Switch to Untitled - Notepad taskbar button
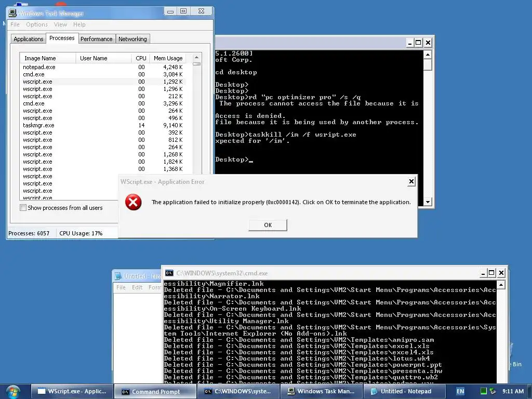The height and width of the screenshot is (399, 532). 404,392
